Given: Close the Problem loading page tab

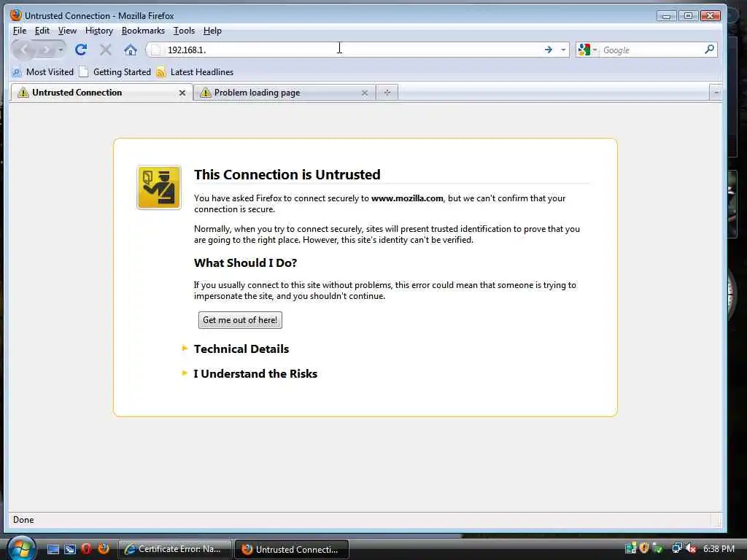Looking at the screenshot, I should point(365,93).
